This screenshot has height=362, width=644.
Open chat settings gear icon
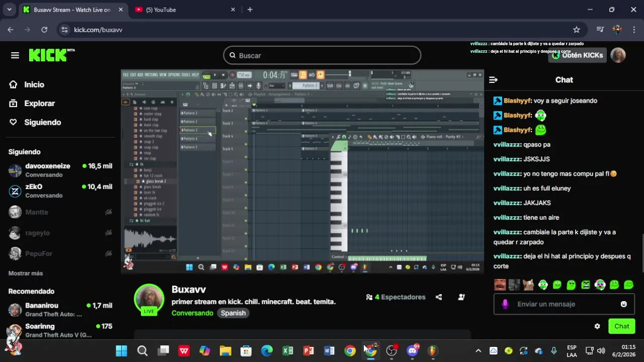point(597,326)
